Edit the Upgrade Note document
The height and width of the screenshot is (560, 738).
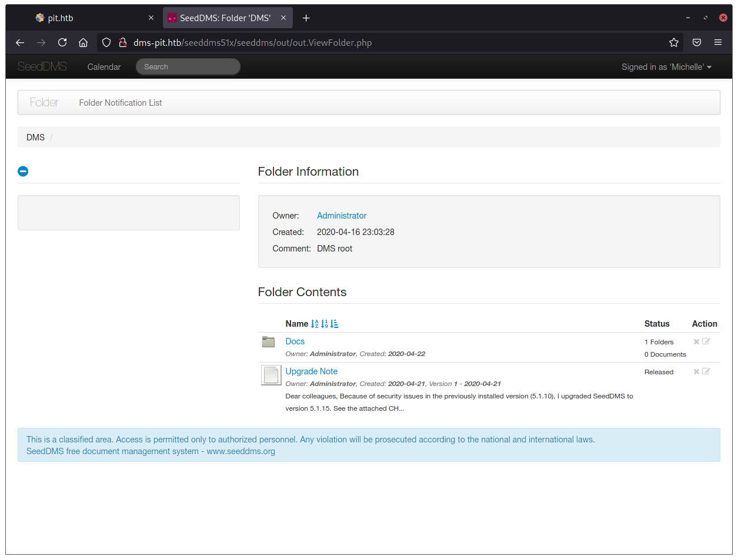coord(706,371)
